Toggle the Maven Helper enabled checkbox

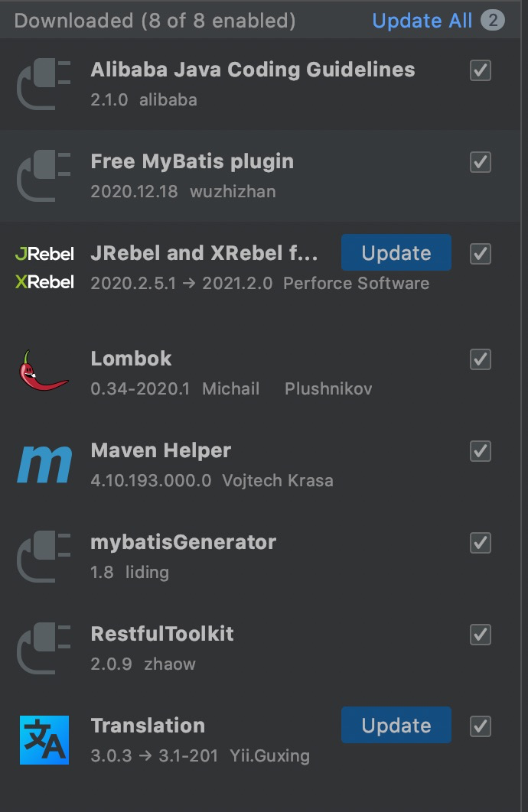(481, 451)
